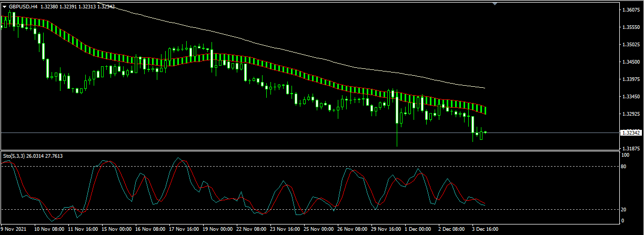Click the stochastic scale value 20
The width and height of the screenshot is (644, 235).
click(x=625, y=210)
